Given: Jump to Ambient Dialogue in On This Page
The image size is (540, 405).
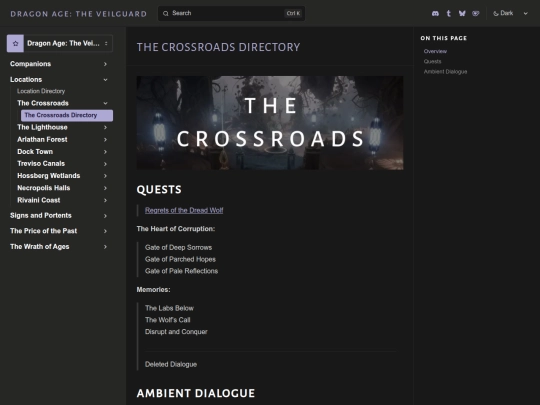Looking at the screenshot, I should tap(445, 72).
